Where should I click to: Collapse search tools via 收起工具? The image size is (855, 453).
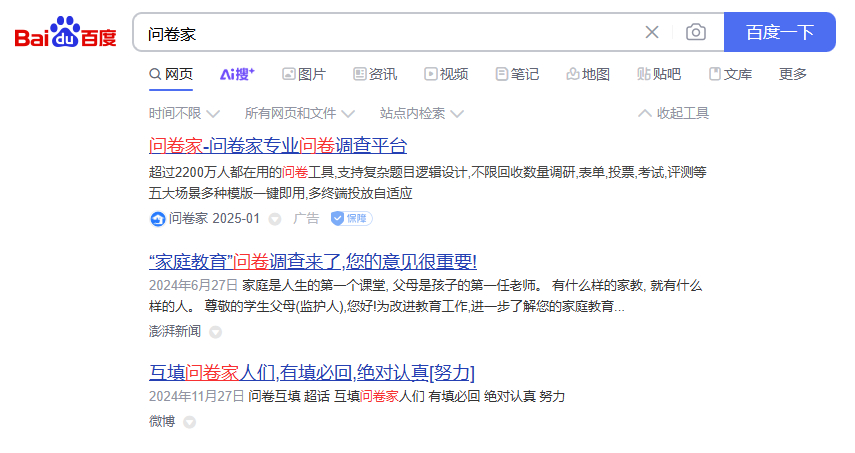click(673, 113)
